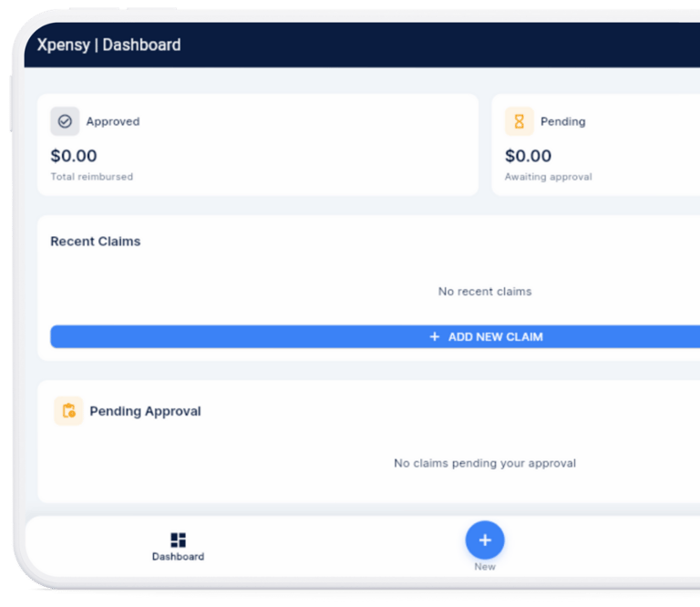
Task: Click the Awaiting approval label
Action: [548, 177]
